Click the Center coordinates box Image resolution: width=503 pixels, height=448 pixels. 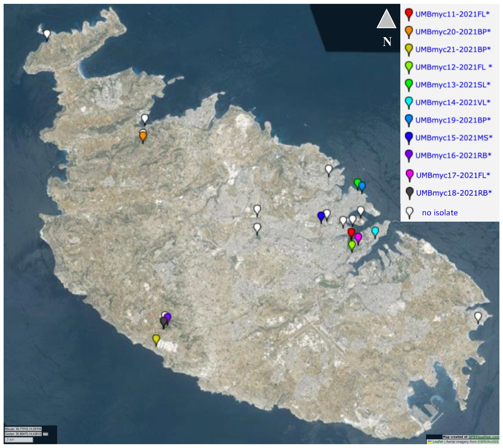pyautogui.click(x=23, y=434)
